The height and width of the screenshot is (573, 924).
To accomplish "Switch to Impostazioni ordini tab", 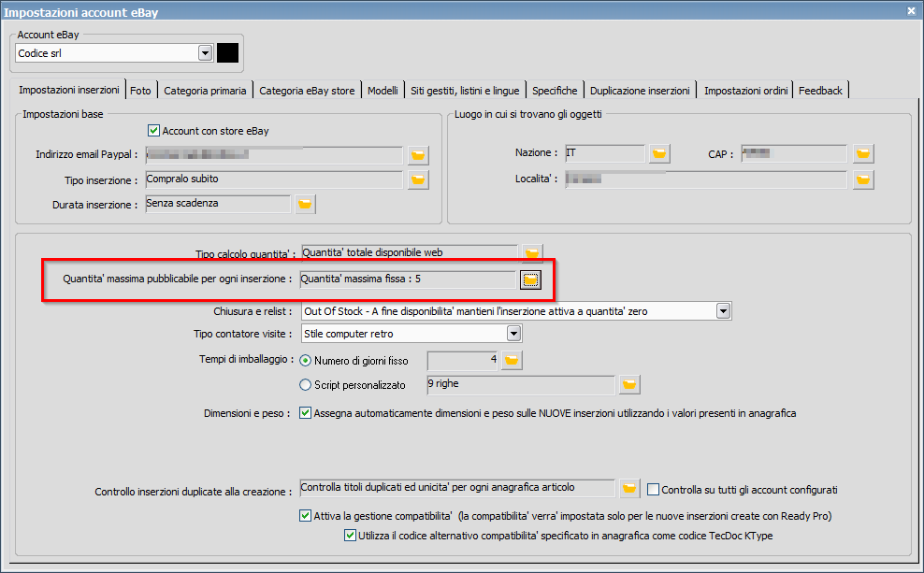I will click(x=745, y=91).
